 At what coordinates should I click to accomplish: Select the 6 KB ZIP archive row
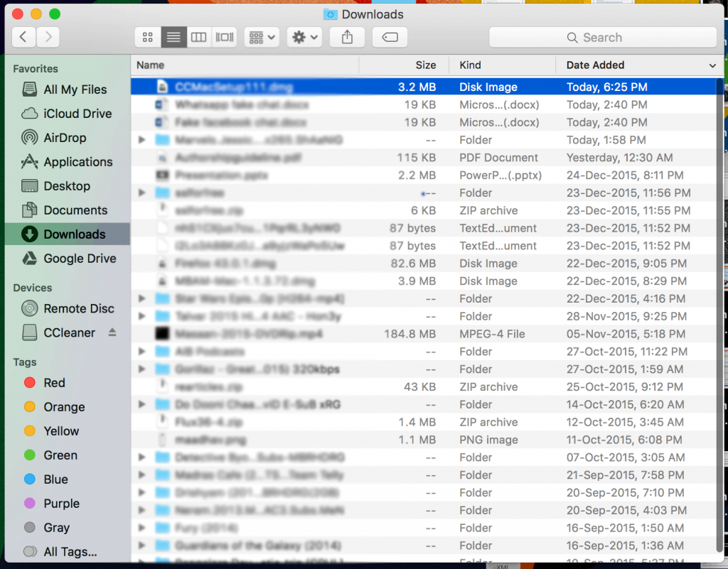point(424,210)
